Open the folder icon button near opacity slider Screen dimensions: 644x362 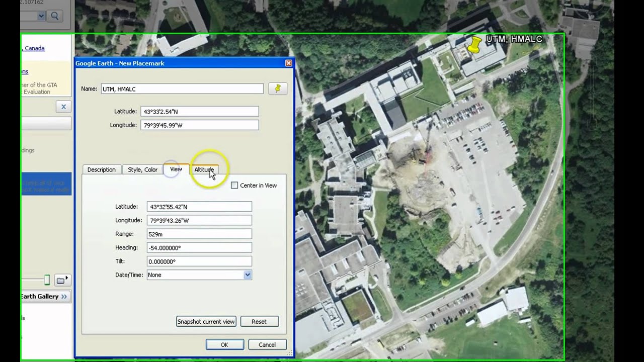62,280
